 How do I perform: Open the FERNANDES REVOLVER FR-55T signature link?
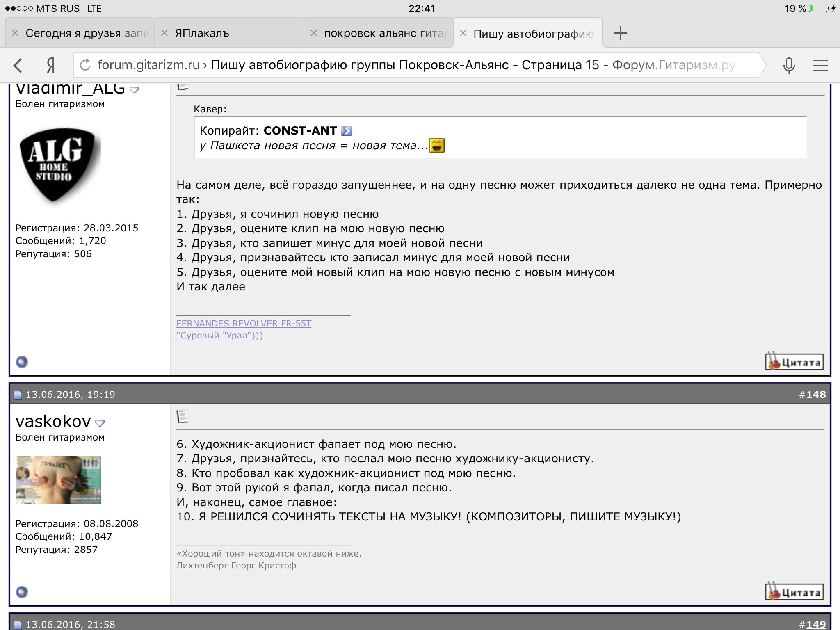click(x=244, y=323)
